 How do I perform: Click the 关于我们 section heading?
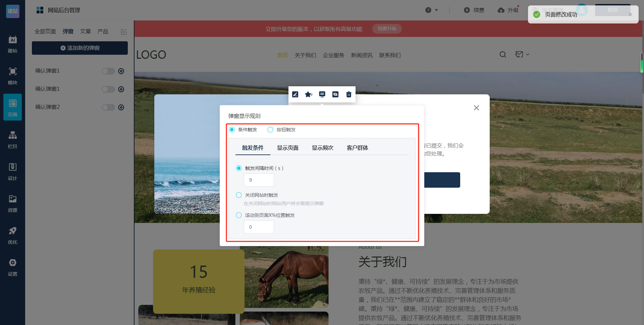click(x=382, y=262)
